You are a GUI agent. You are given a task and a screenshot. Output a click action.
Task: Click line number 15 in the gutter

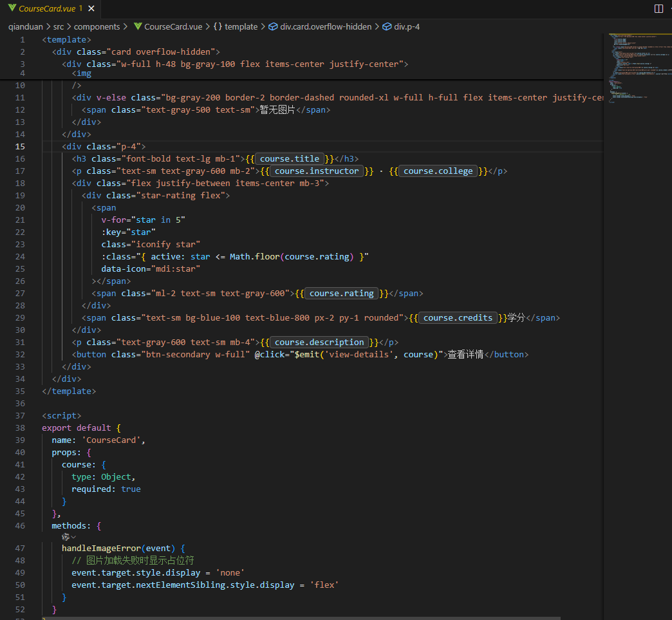coord(20,147)
